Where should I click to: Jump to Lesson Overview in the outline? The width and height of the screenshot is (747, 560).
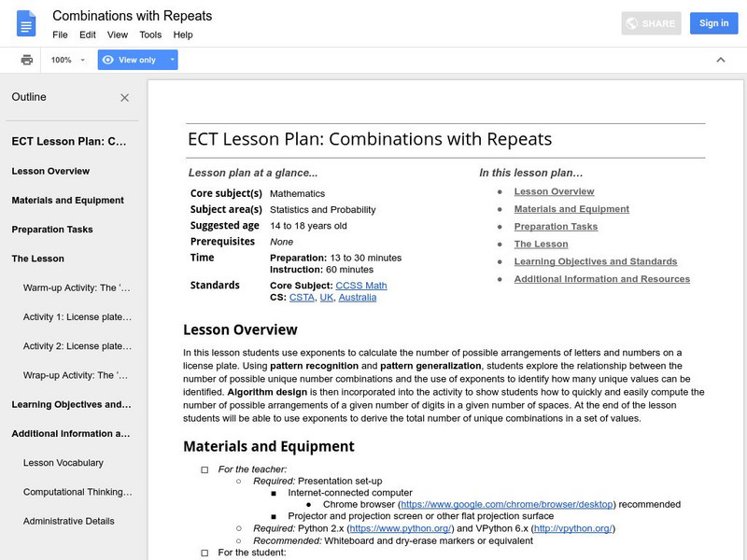[x=50, y=171]
